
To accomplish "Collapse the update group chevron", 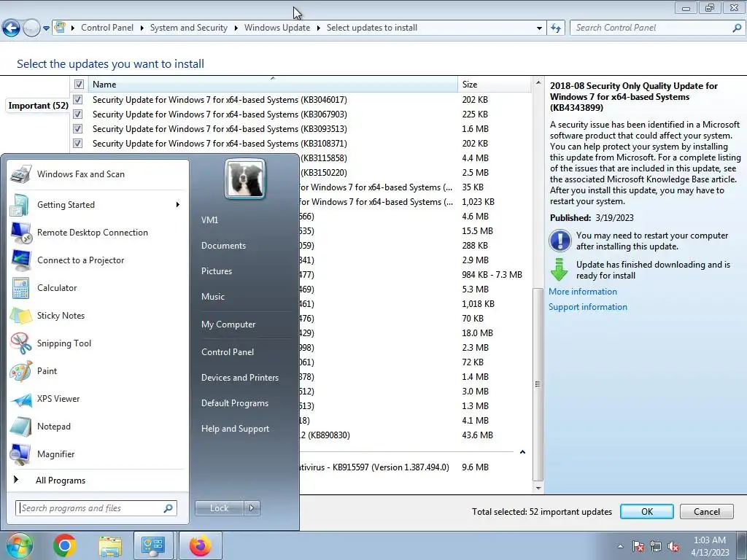I will [x=522, y=452].
